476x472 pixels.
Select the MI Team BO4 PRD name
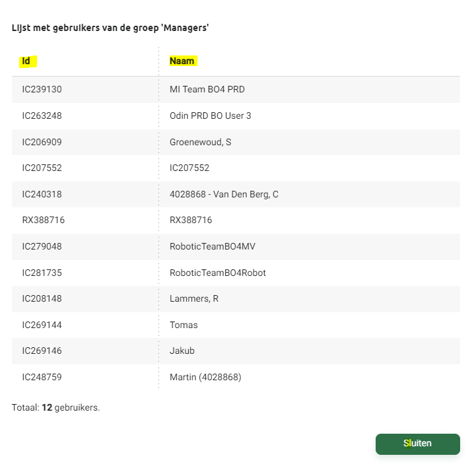(207, 89)
